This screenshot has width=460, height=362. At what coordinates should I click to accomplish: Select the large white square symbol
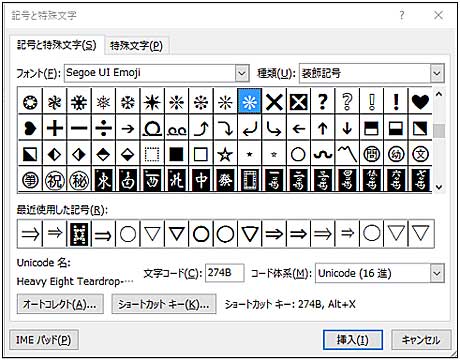coord(201,154)
